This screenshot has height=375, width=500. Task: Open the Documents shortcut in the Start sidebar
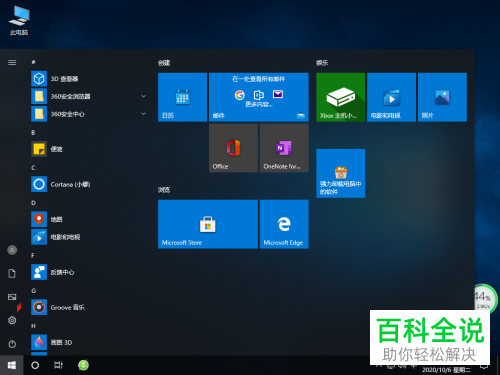(x=12, y=274)
